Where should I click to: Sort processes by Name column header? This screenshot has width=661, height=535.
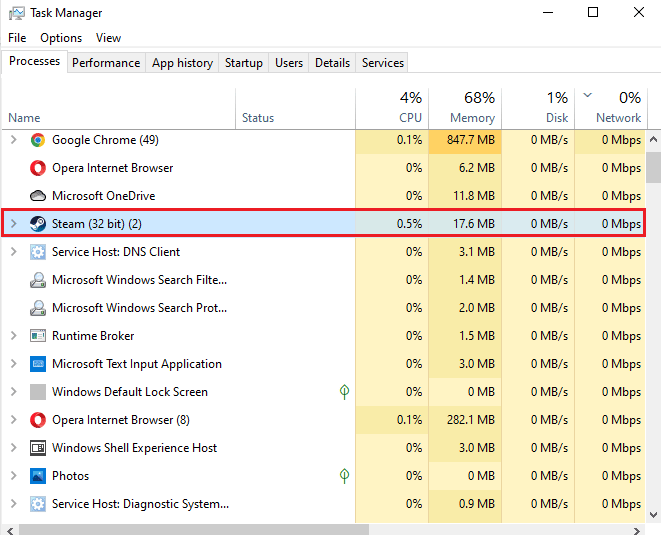click(118, 108)
